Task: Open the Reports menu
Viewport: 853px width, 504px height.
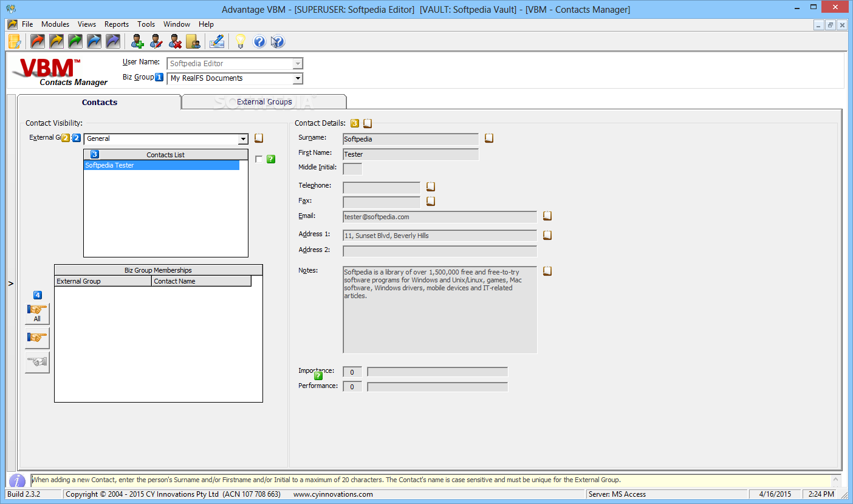Action: pos(117,24)
